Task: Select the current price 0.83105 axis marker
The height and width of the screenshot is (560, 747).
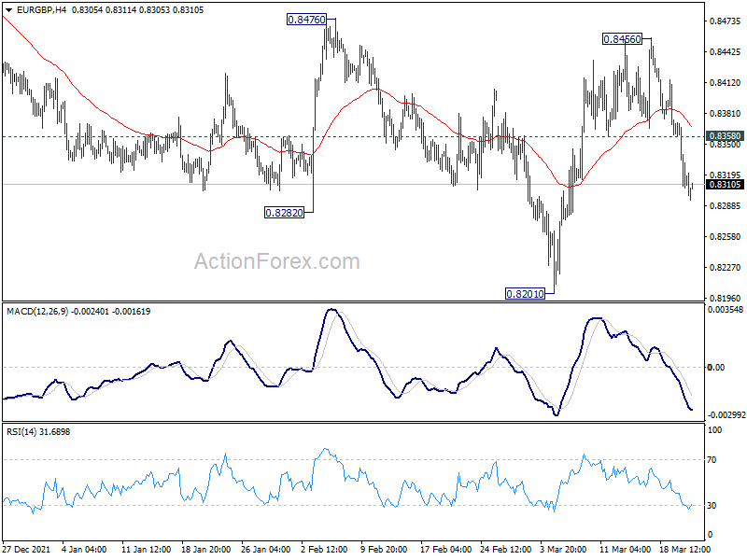Action: 726,185
